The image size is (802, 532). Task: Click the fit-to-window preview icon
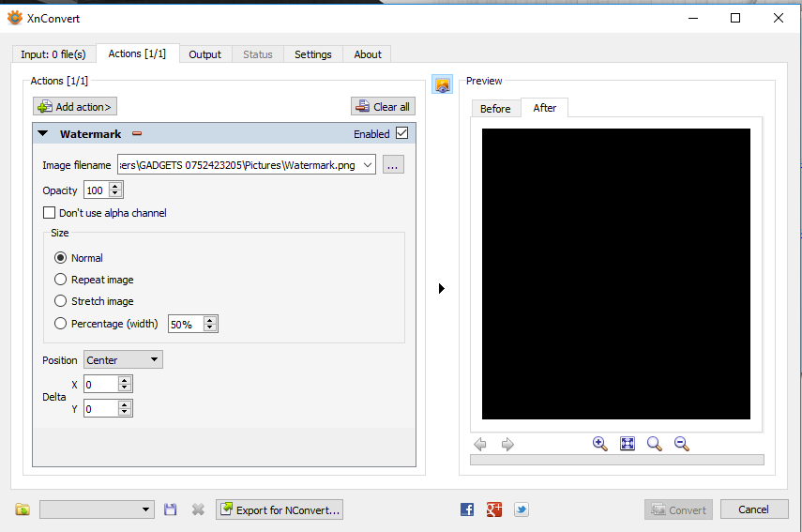[628, 444]
